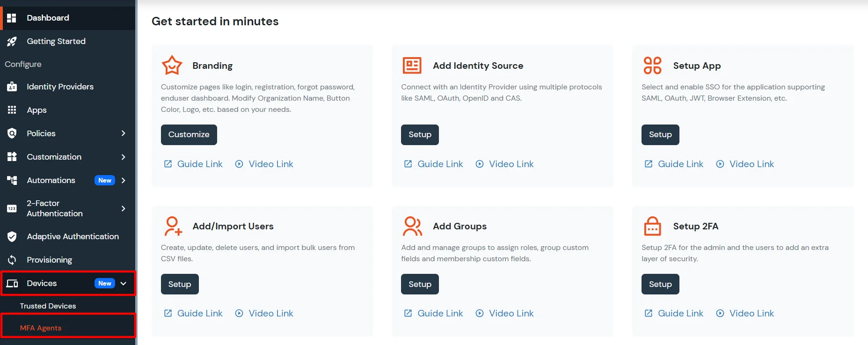868x345 pixels.
Task: Go to Identity Providers
Action: [68, 87]
